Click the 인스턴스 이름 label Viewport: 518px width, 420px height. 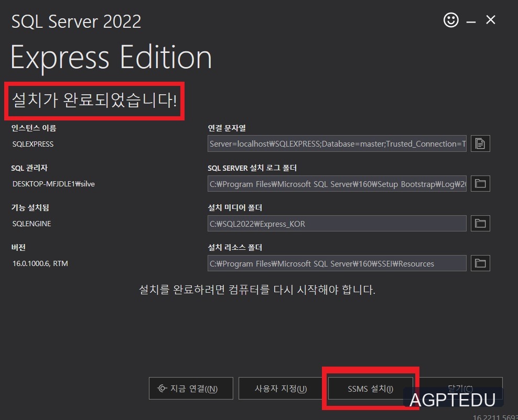click(x=34, y=128)
